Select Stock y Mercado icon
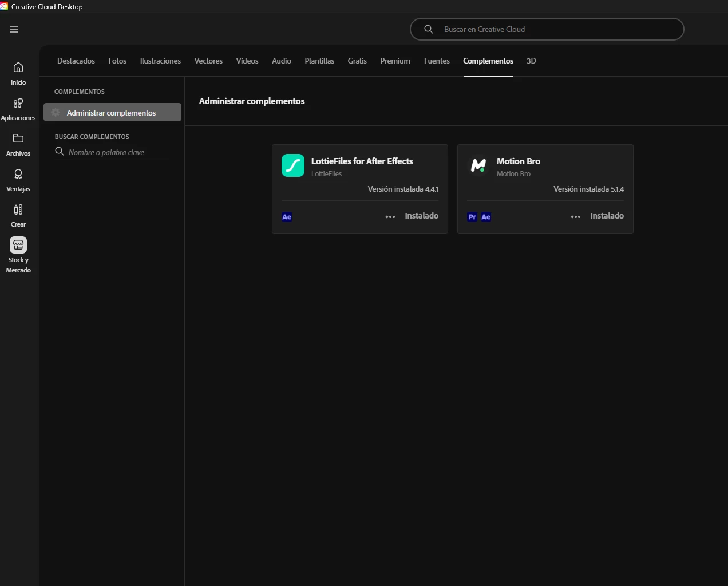Viewport: 728px width, 586px height. pos(18,245)
